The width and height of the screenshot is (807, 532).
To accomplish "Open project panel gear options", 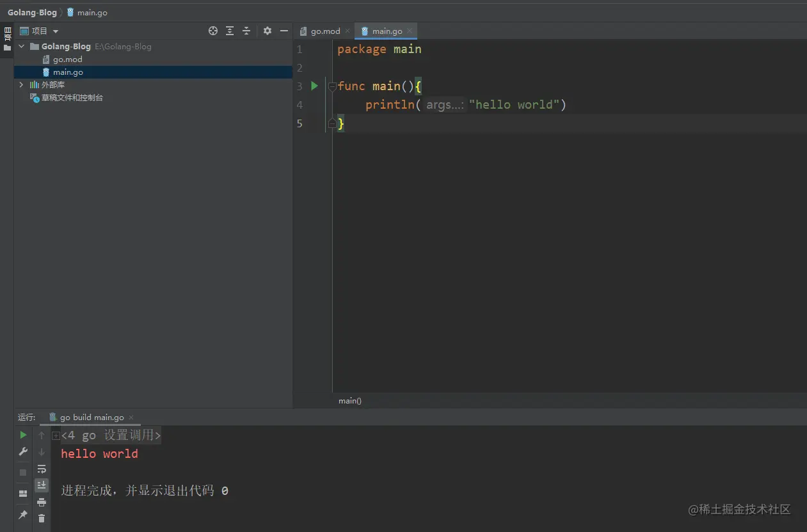I will click(268, 31).
